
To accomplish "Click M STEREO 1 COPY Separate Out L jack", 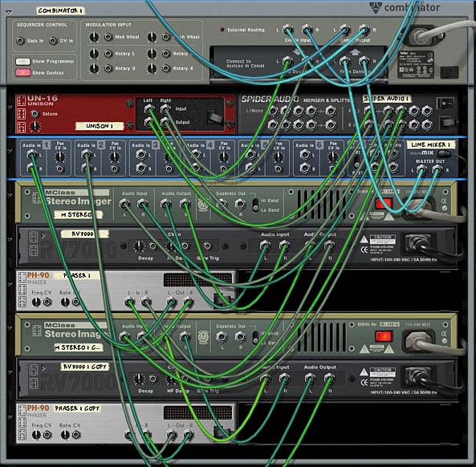I will pyautogui.click(x=222, y=337).
